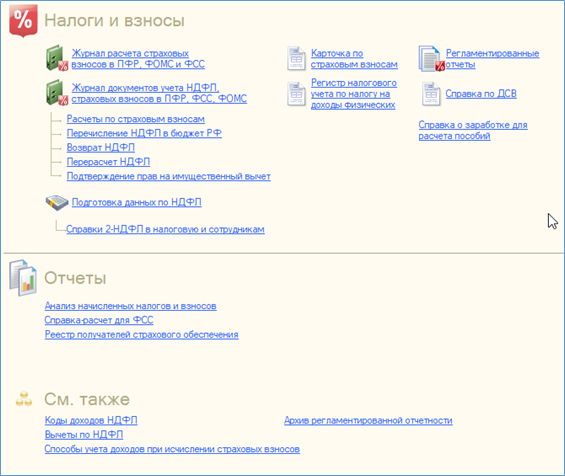
Task: Open Архив регламентированной отчетности
Action: click(368, 421)
